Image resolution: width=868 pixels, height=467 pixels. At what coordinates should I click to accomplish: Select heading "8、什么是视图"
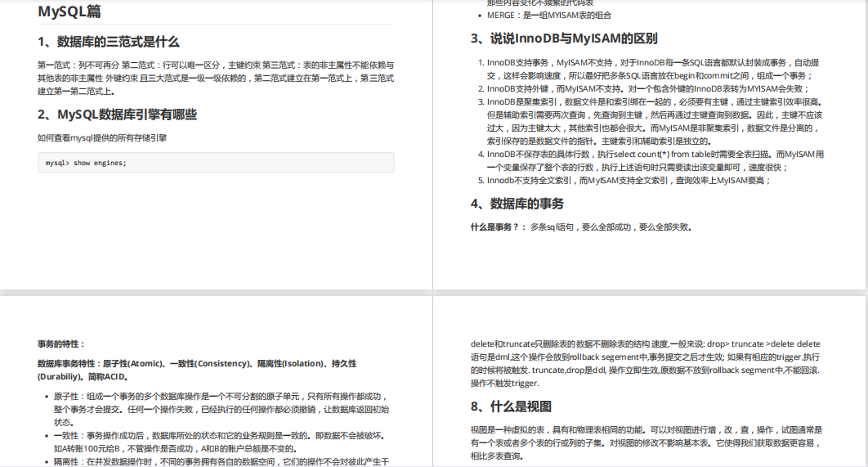(x=511, y=406)
